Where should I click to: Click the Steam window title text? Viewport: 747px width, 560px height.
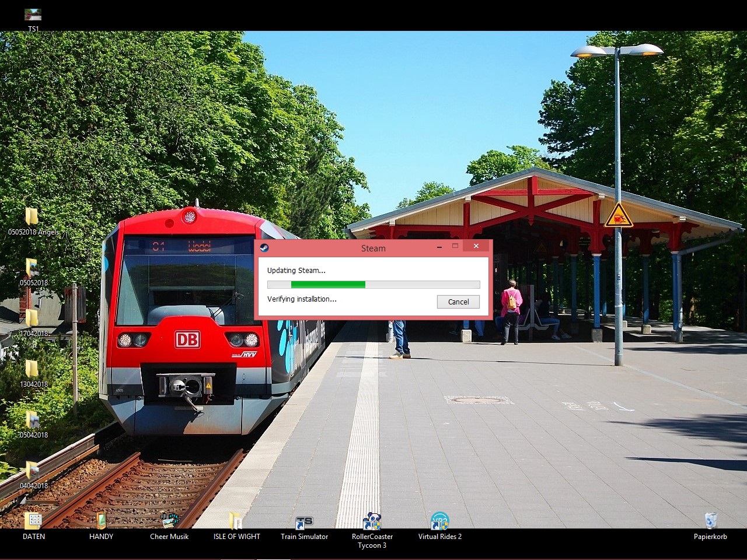coord(373,249)
